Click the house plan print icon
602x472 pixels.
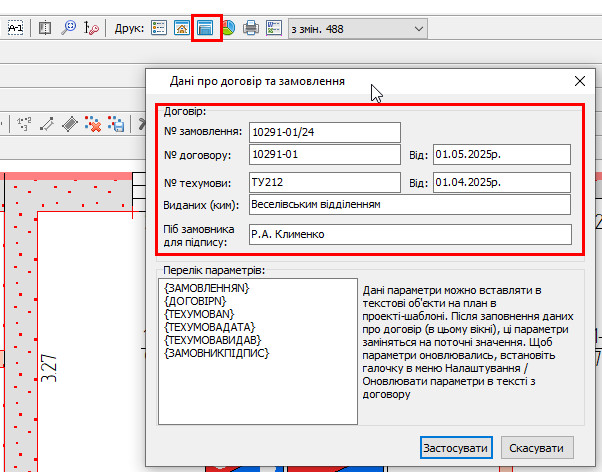(182, 29)
